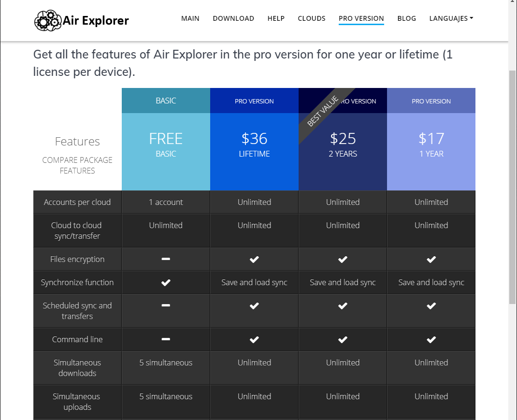517x420 pixels.
Task: Select the Free Basic plan box
Action: coord(166,145)
